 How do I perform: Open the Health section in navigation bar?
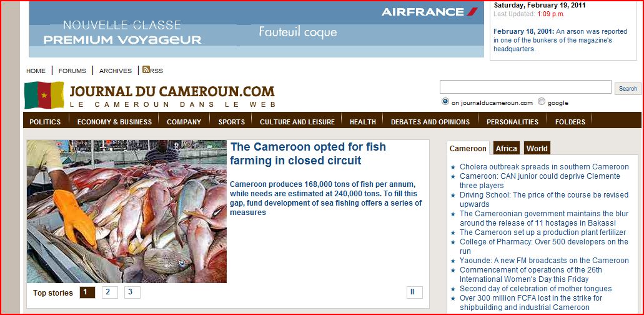(x=363, y=122)
